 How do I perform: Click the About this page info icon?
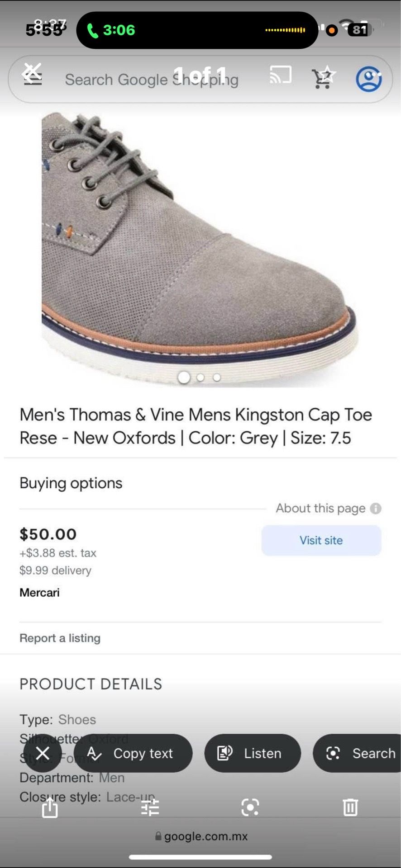(376, 509)
